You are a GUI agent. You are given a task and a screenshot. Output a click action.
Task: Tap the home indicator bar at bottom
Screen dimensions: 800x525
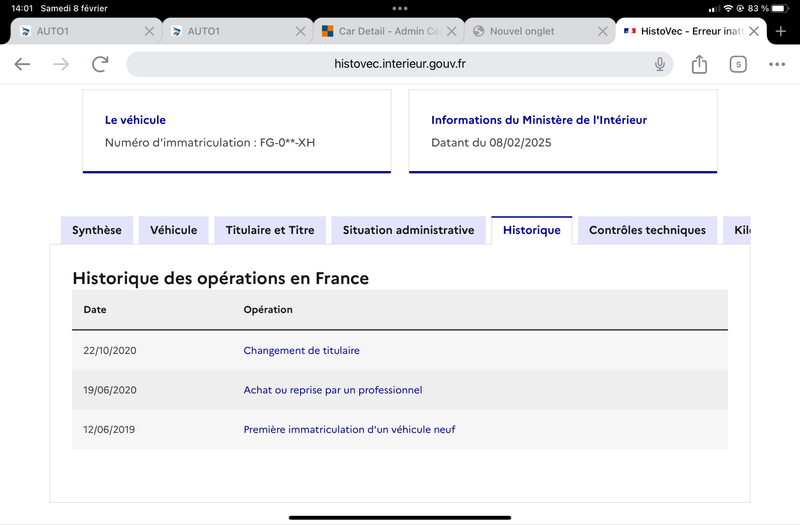[400, 517]
